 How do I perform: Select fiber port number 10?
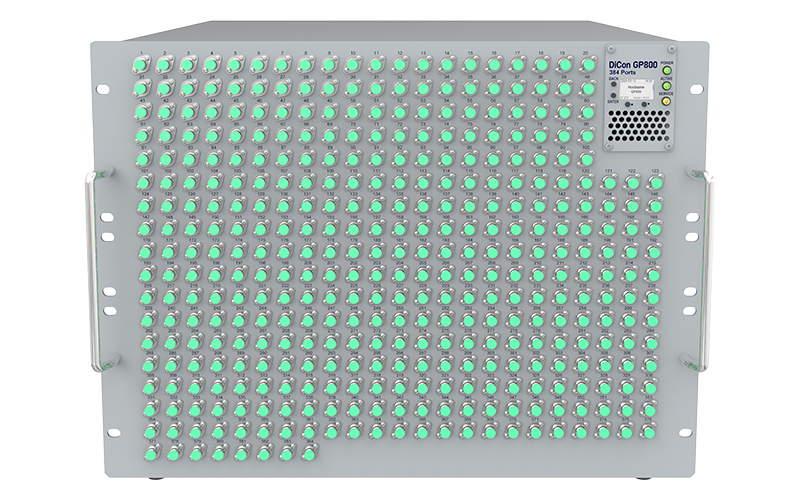click(353, 66)
